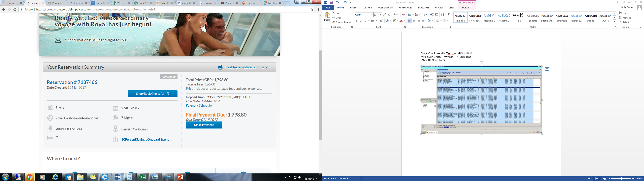Activate the Format Painter tool

point(342,22)
